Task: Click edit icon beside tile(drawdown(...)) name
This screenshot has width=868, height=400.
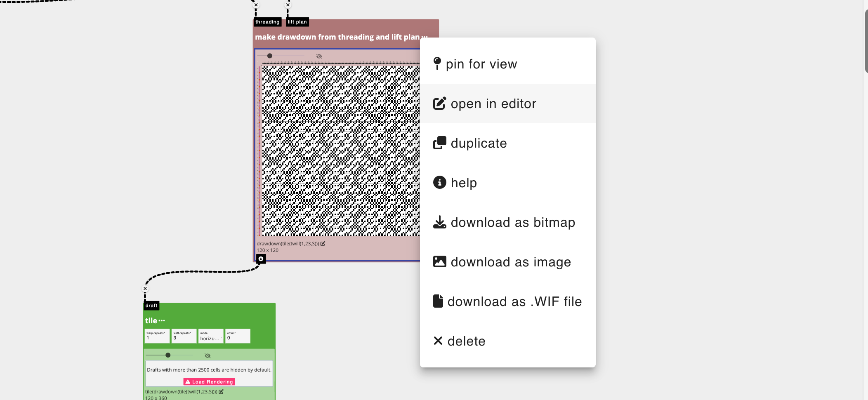Action: 221,392
